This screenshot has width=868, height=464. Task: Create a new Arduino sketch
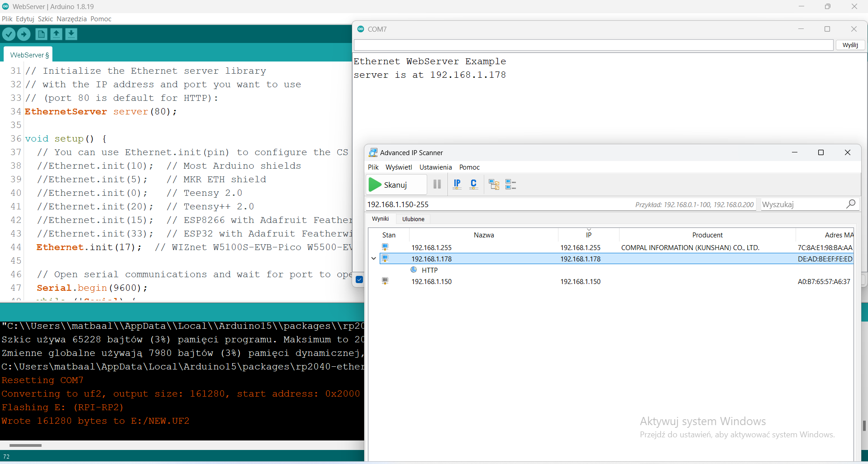[41, 34]
